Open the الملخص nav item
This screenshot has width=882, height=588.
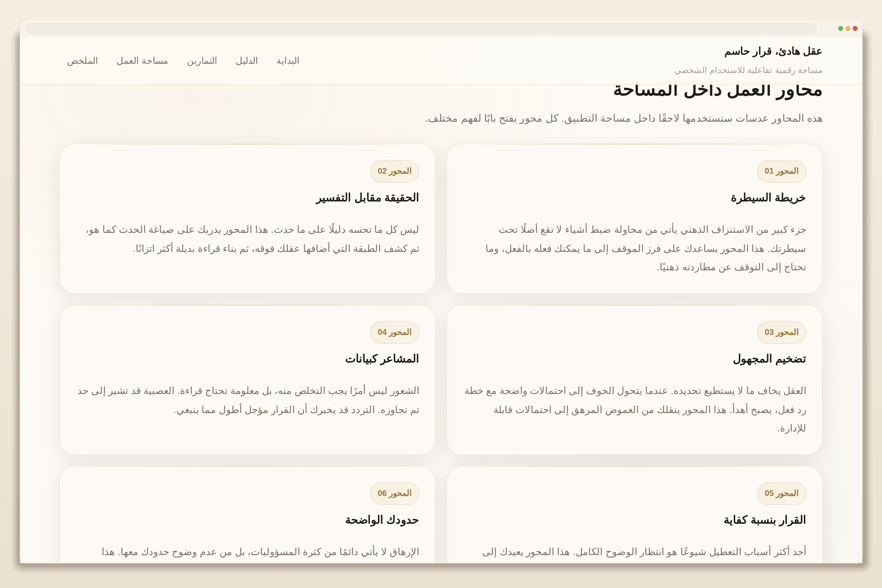click(83, 61)
